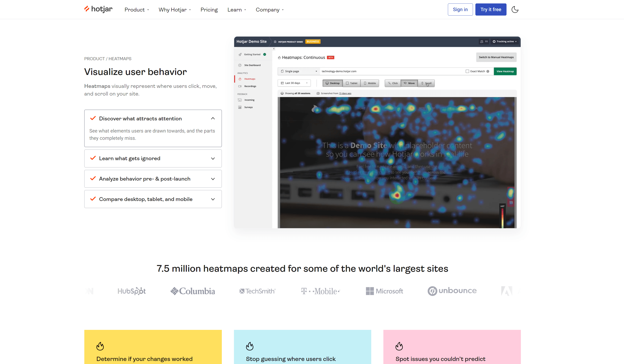Expand Learn what gets ignored
624x364 pixels.
(213, 158)
